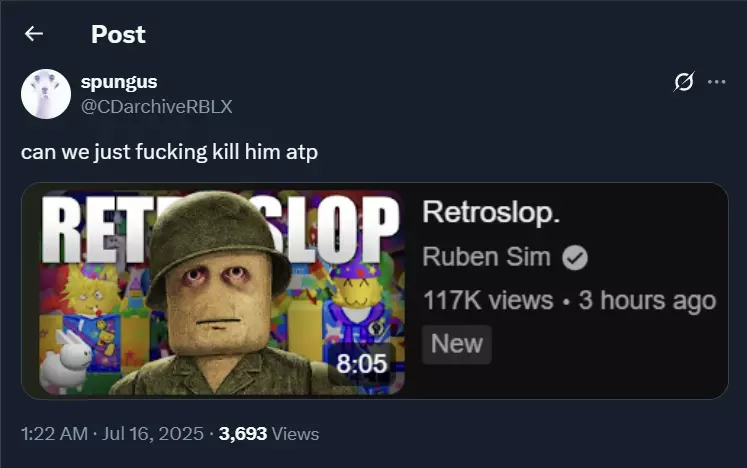Click the back arrow icon
This screenshot has height=468, width=747.
pos(34,34)
